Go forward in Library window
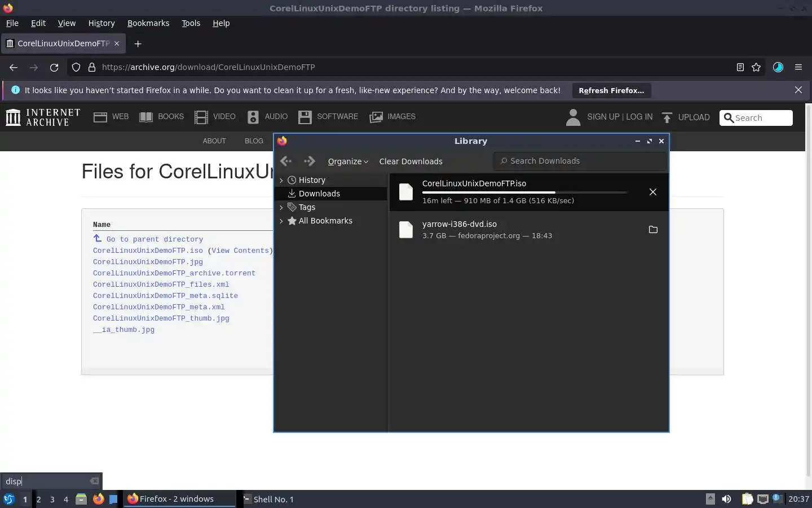The height and width of the screenshot is (508, 812). [309, 161]
